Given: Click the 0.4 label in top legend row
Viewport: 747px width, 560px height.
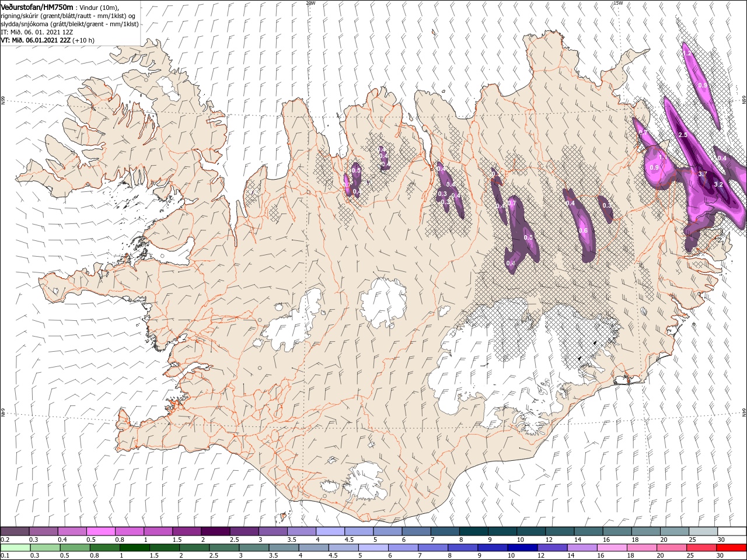Looking at the screenshot, I should pos(62,540).
